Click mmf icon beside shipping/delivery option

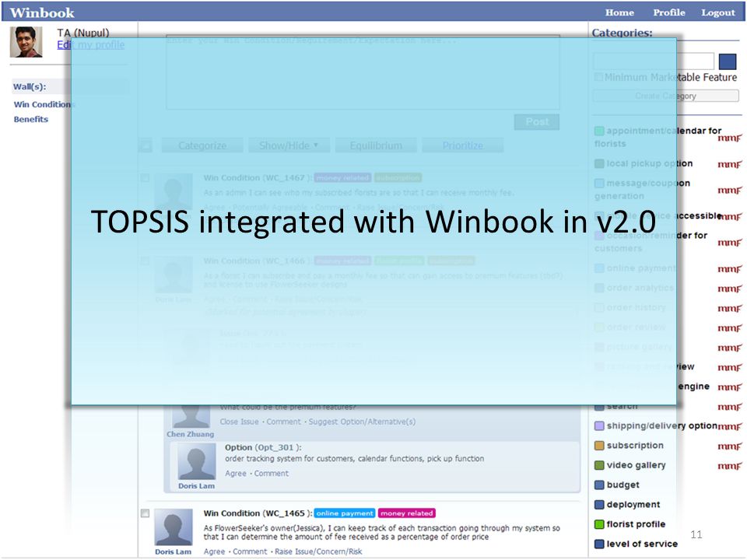[729, 426]
